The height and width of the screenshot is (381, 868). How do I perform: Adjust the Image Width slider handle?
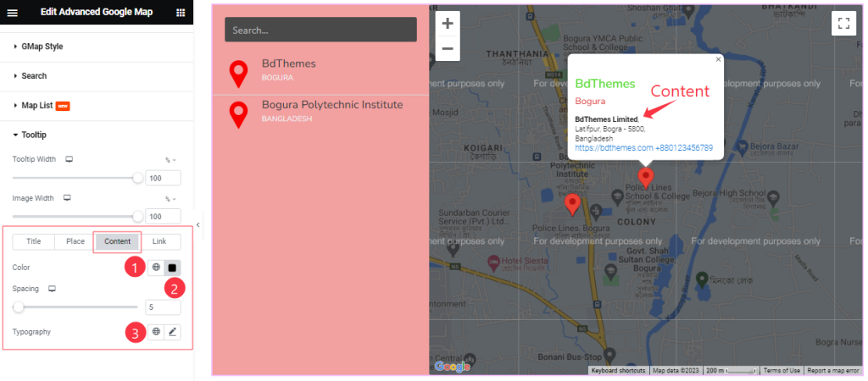click(x=138, y=217)
